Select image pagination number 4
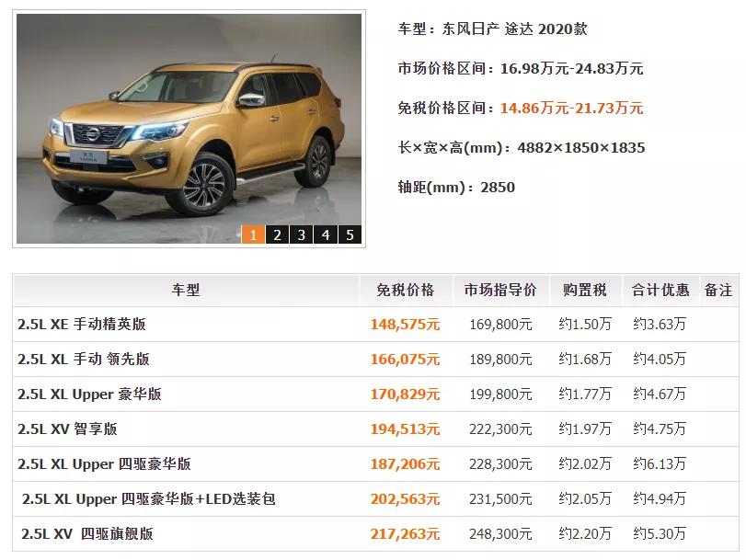This screenshot has width=746, height=560. click(x=327, y=234)
